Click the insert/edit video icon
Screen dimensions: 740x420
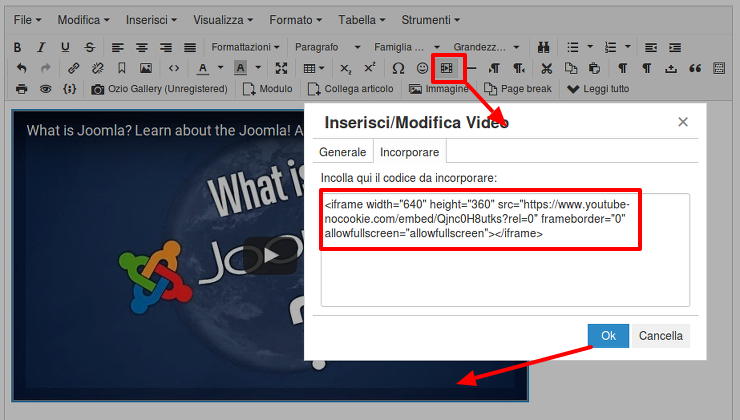pos(446,68)
